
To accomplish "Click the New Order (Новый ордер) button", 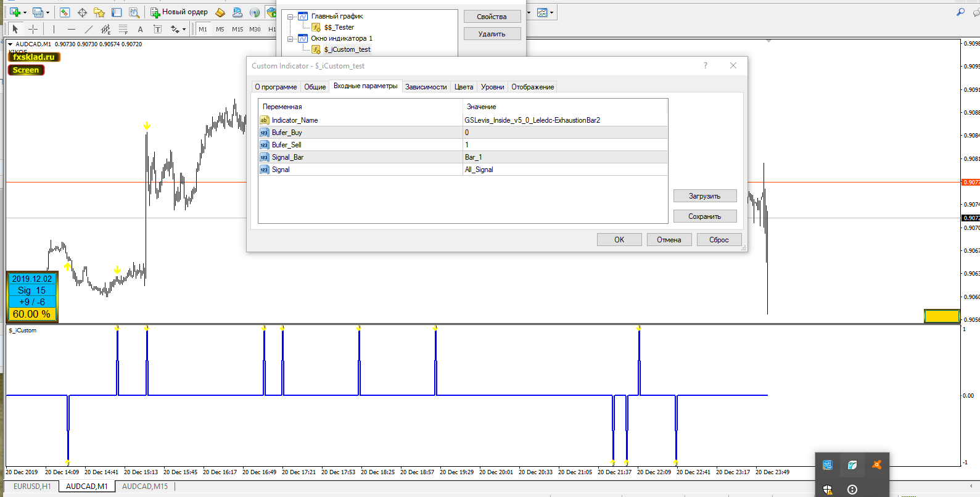I will click(179, 12).
